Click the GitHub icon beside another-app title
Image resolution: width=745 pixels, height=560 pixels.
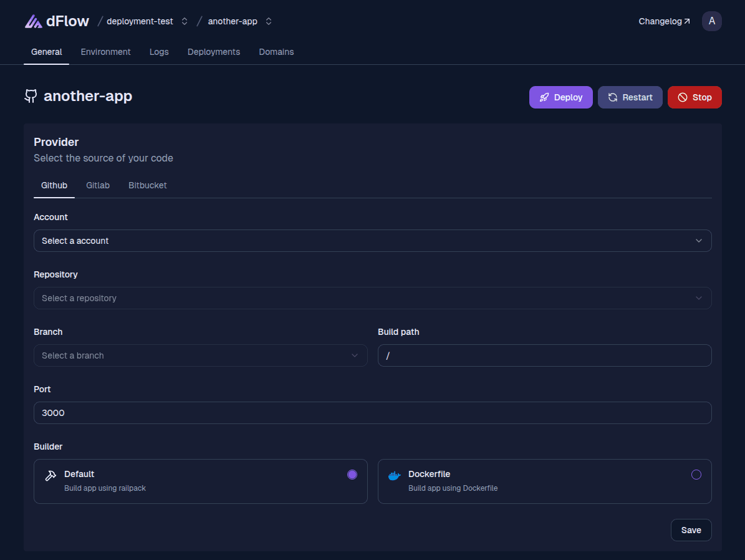[x=31, y=96]
